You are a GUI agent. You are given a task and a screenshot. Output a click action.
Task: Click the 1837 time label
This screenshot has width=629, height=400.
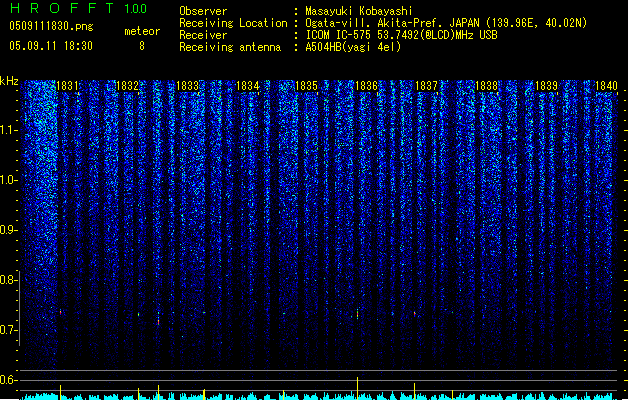(x=426, y=86)
